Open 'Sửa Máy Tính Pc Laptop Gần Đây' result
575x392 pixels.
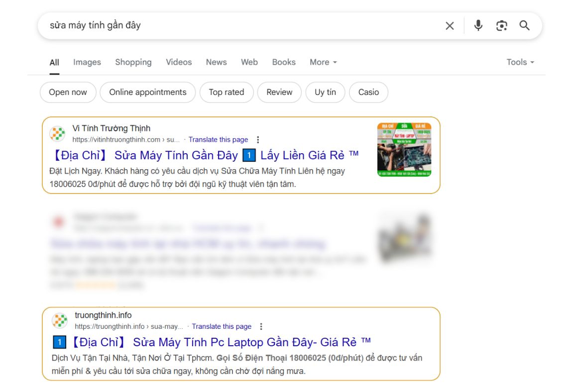(212, 342)
